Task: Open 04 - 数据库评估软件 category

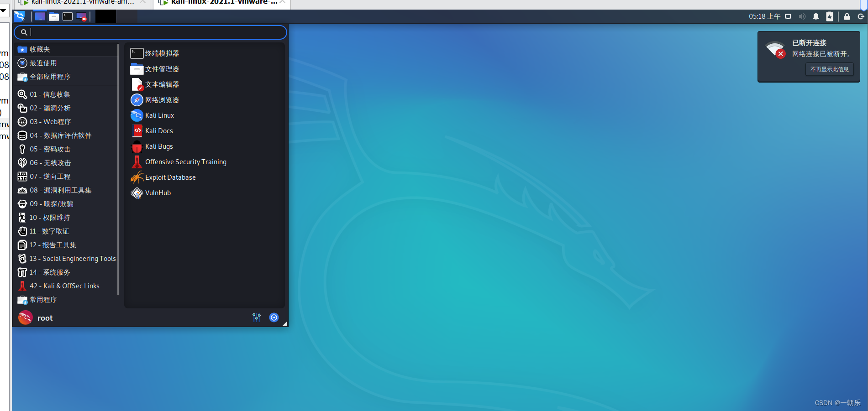Action: point(67,135)
